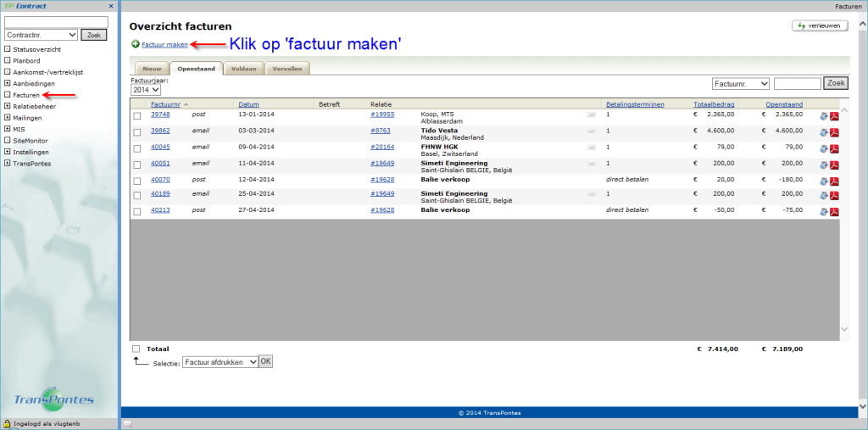The height and width of the screenshot is (430, 868).
Task: Click the email envelope icon for Tido Vesta
Action: coord(592,131)
